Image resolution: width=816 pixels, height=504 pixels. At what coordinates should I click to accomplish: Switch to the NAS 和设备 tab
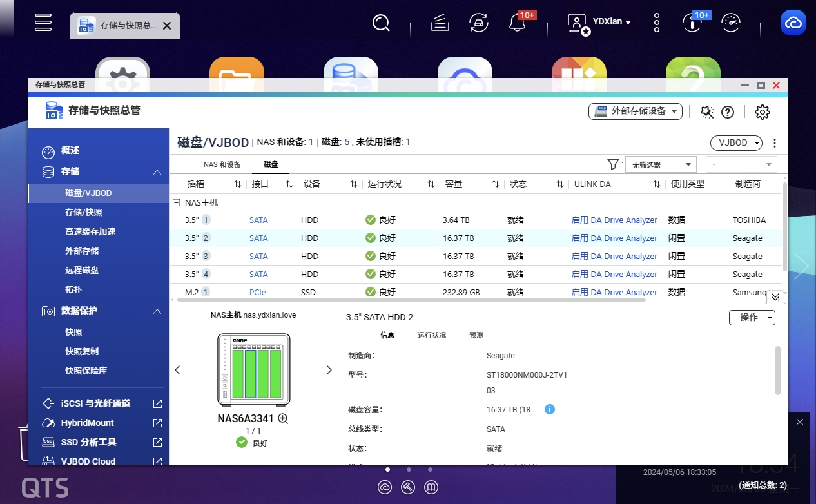click(x=222, y=164)
